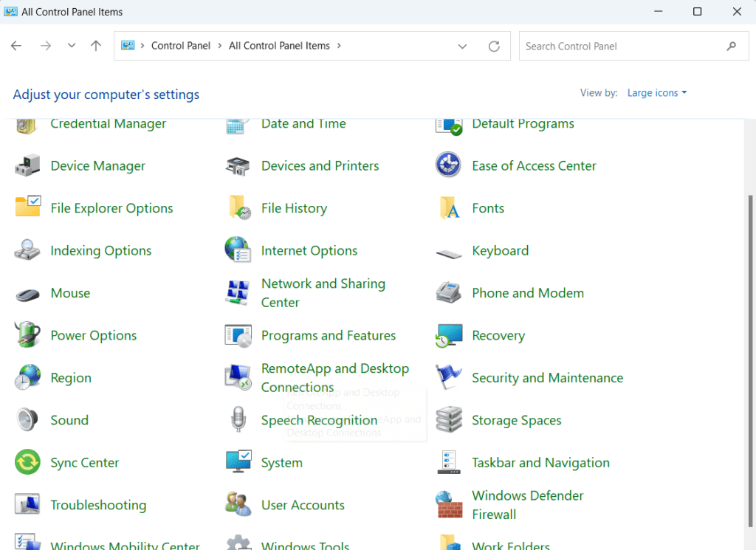
Task: Expand chevron before Control Panel breadcrumb
Action: (x=142, y=45)
